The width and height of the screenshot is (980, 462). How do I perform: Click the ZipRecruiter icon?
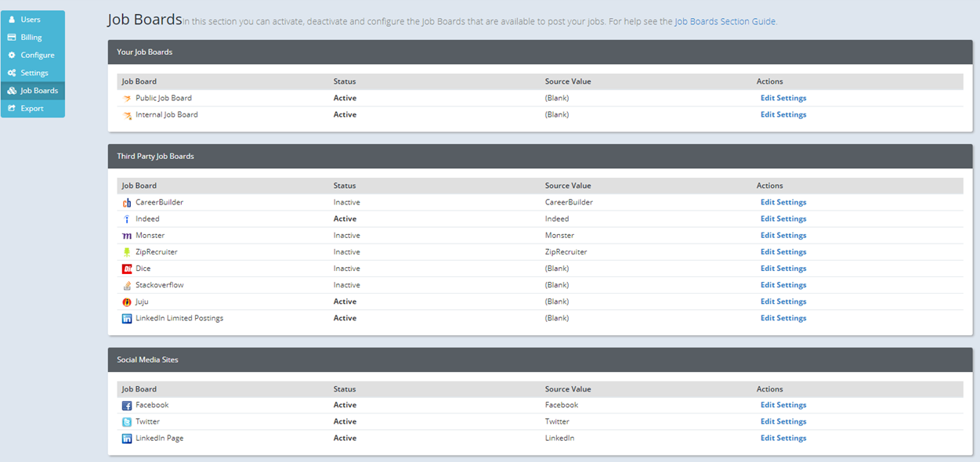click(127, 251)
